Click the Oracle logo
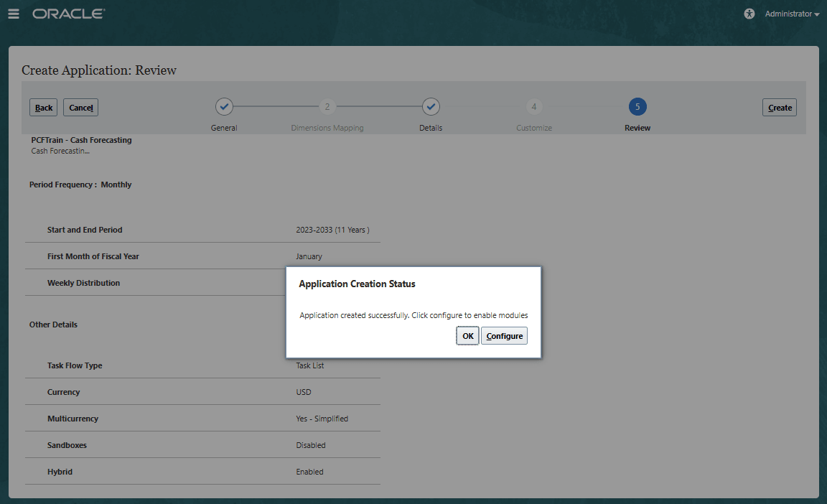827x504 pixels. point(69,14)
